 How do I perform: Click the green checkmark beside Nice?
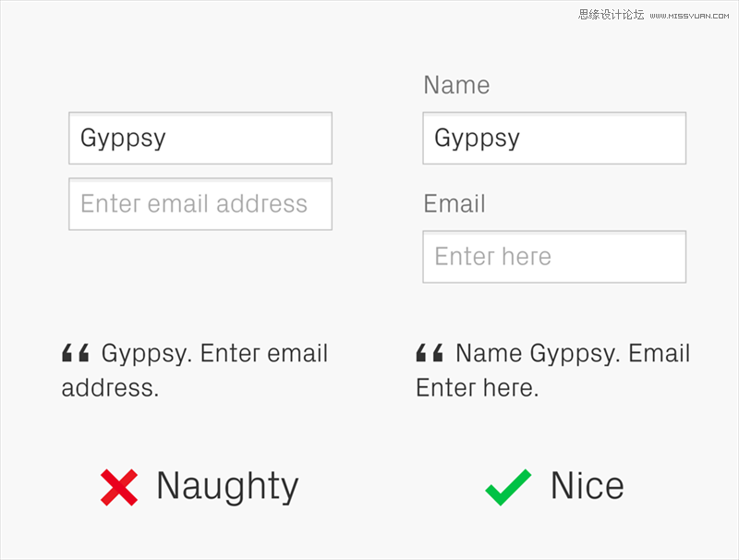click(x=508, y=487)
